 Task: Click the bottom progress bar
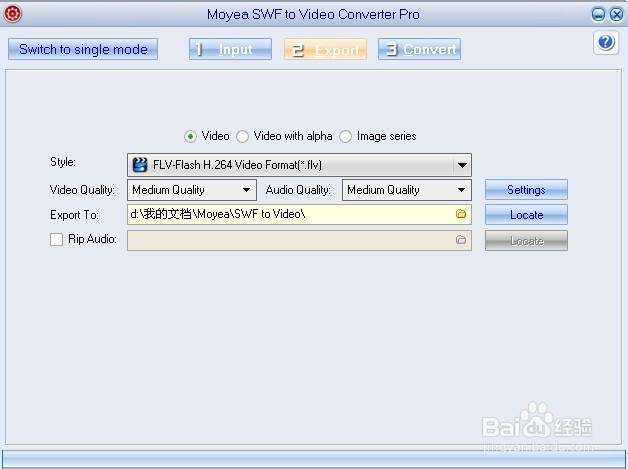(x=314, y=458)
